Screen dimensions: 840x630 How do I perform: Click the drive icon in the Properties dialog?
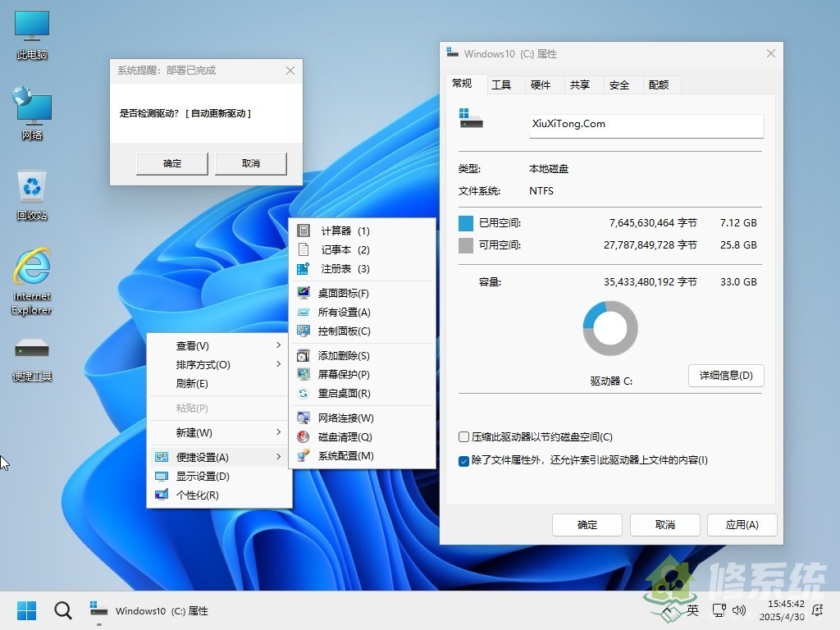[470, 120]
